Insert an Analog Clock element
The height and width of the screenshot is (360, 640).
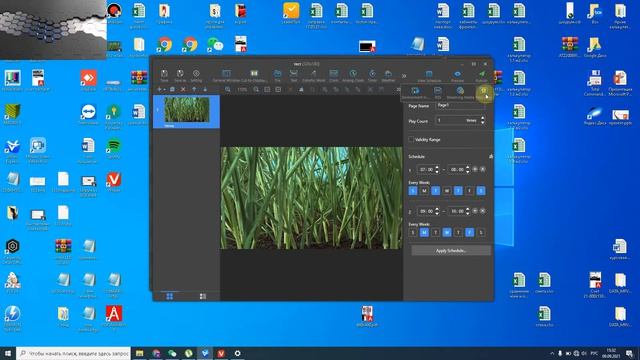[353, 75]
